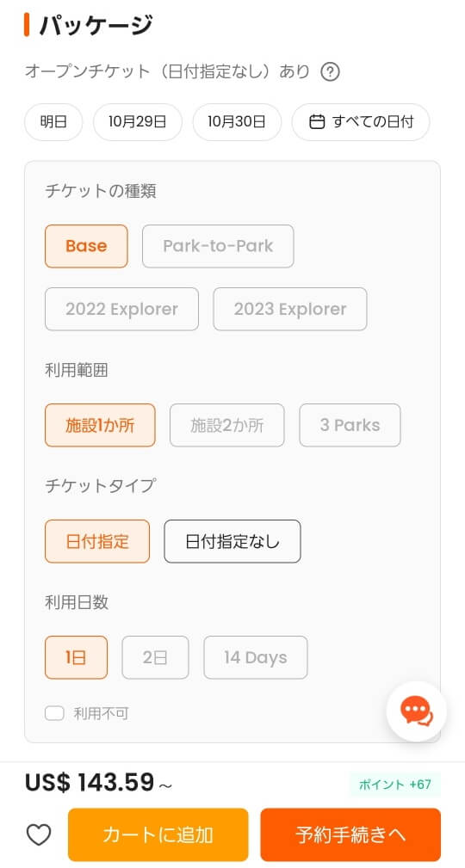Image resolution: width=465 pixels, height=868 pixels.
Task: Select 日付指定なし ticket type
Action: point(232,541)
